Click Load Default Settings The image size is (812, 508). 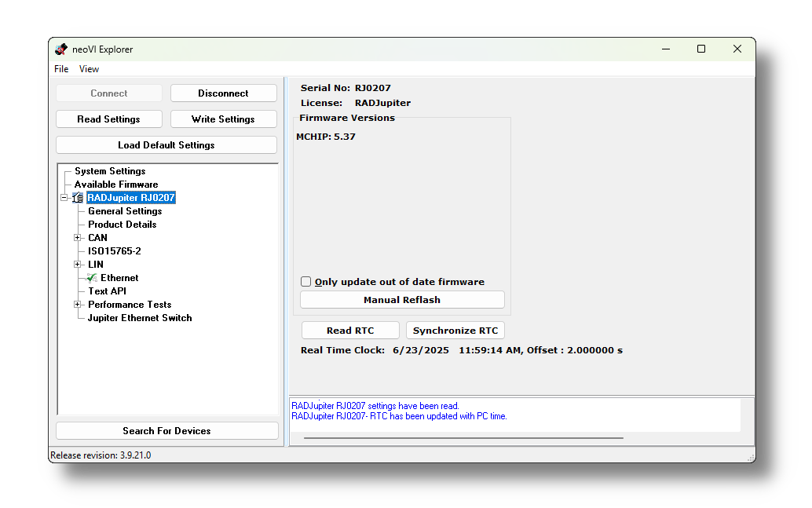coord(166,145)
